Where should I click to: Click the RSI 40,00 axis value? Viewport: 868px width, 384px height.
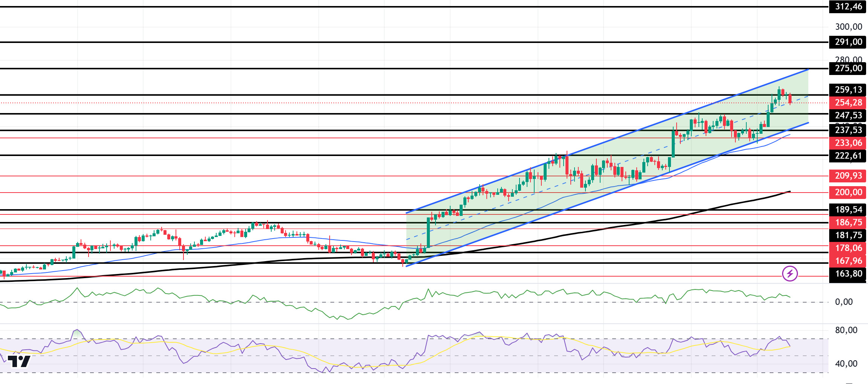pos(846,364)
